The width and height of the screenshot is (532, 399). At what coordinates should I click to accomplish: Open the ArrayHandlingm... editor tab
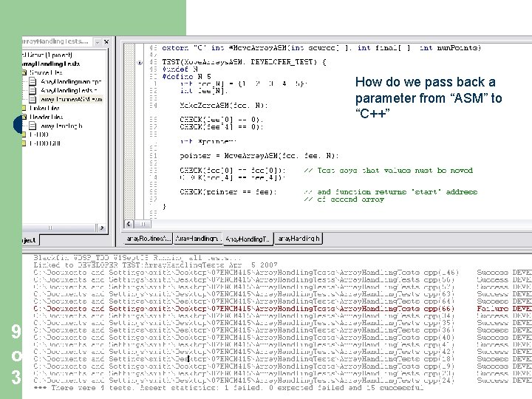[x=197, y=239]
